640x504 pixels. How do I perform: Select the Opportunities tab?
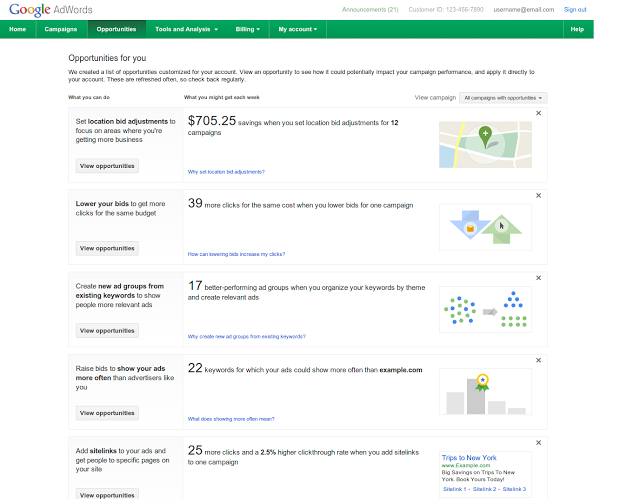116,29
